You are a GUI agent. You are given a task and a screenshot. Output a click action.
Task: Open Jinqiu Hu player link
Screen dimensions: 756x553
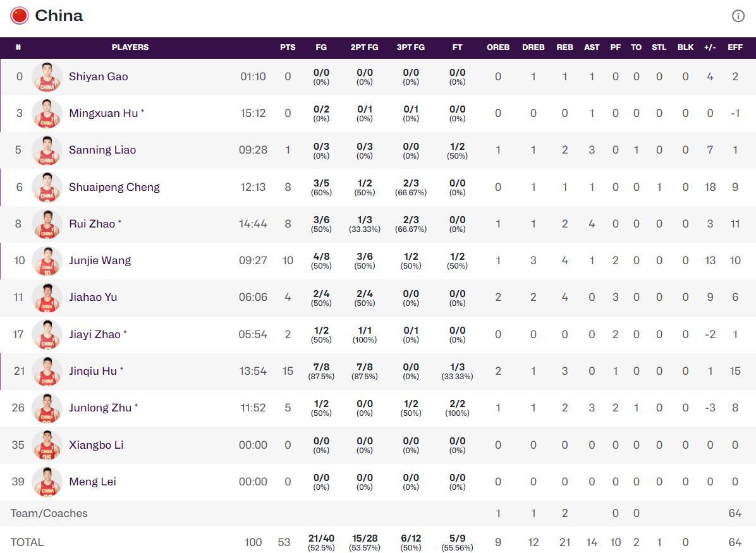coord(93,371)
